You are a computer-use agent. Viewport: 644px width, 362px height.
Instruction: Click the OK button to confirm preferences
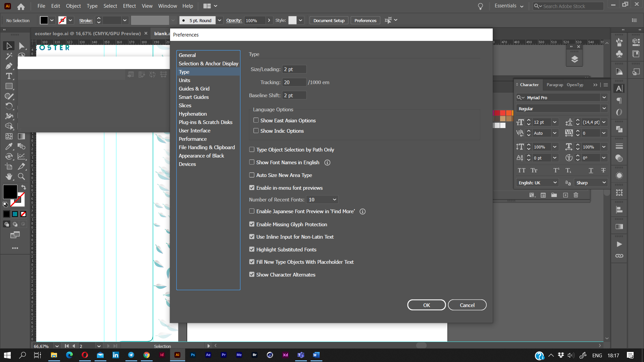tap(426, 305)
